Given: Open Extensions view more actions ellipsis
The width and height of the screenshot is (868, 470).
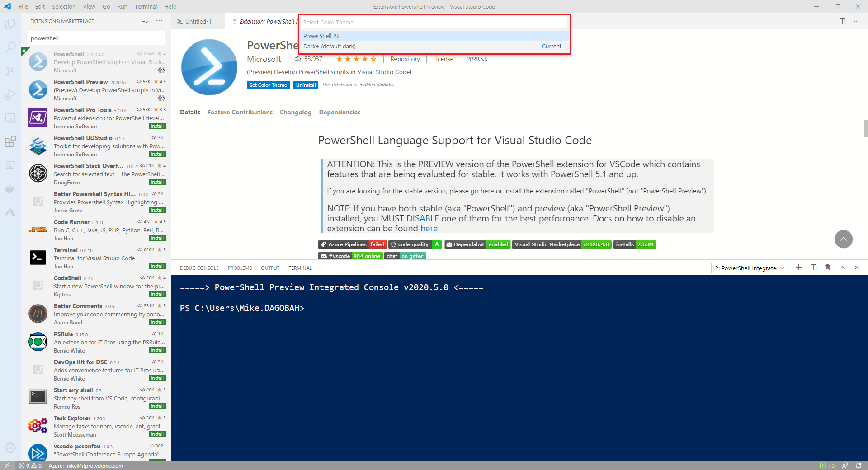Looking at the screenshot, I should 159,21.
